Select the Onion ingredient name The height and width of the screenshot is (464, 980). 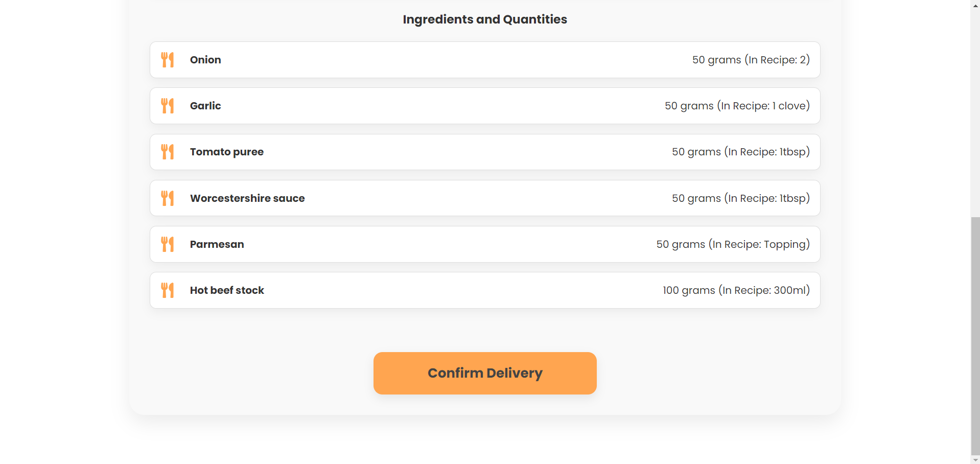(x=205, y=60)
